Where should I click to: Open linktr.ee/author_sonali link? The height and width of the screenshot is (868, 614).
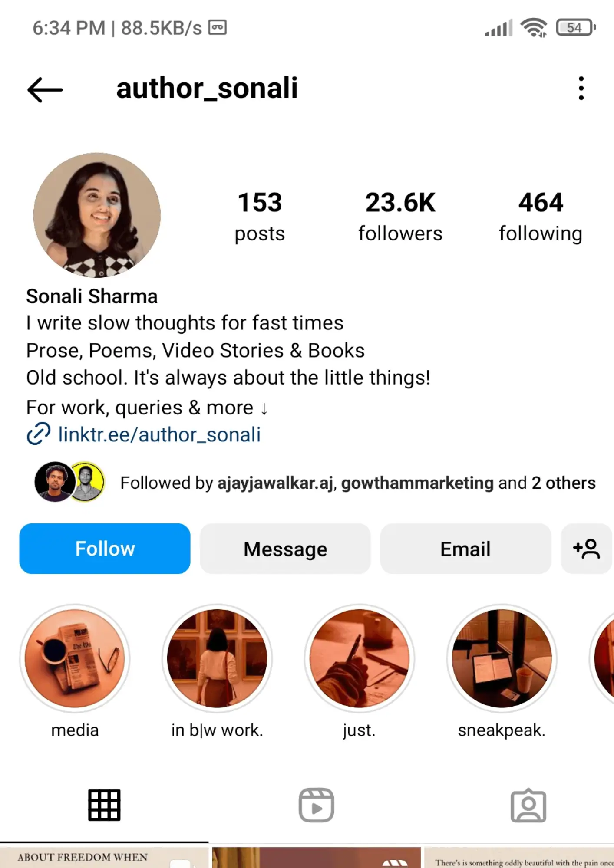coord(159,434)
